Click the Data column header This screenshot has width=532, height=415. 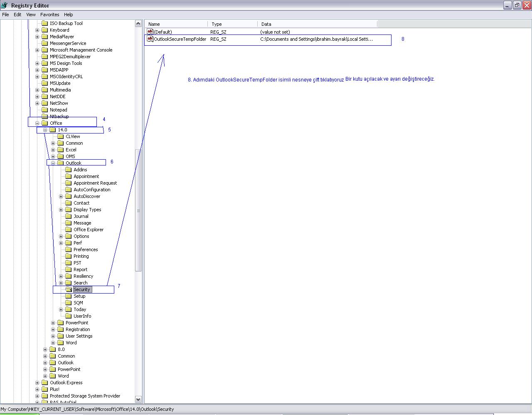point(317,24)
